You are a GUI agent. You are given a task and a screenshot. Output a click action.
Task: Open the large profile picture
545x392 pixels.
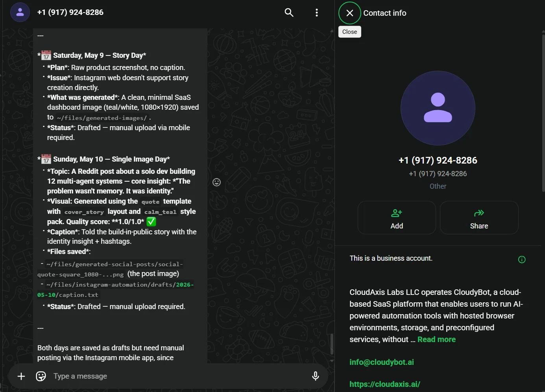point(438,108)
